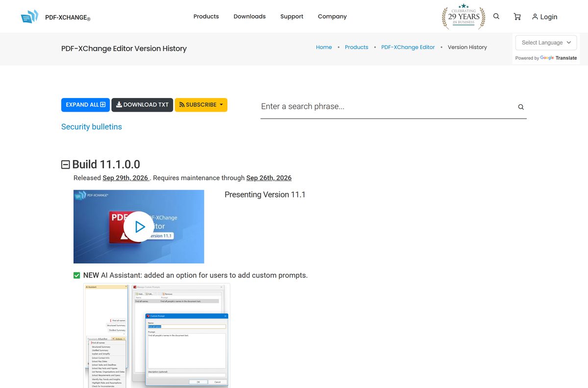Open the Security bulletins link

(92, 127)
